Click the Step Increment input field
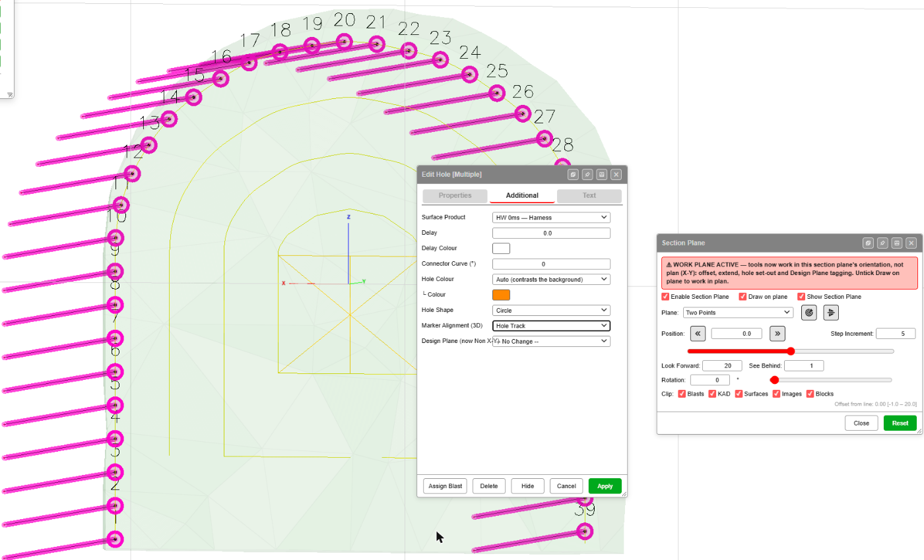 pyautogui.click(x=896, y=334)
